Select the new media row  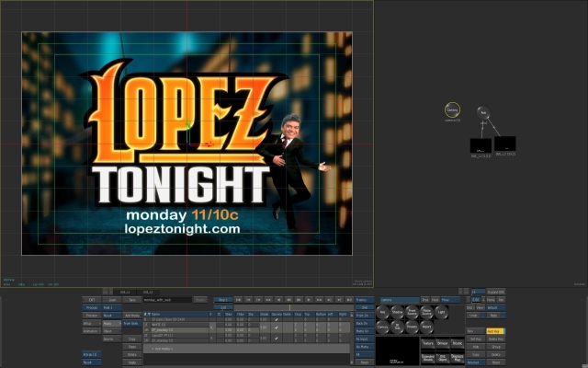(246, 349)
